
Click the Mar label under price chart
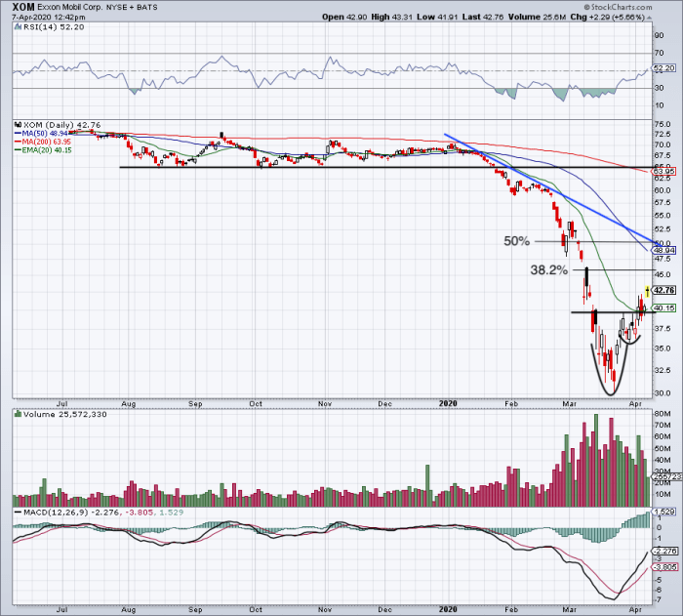point(569,403)
